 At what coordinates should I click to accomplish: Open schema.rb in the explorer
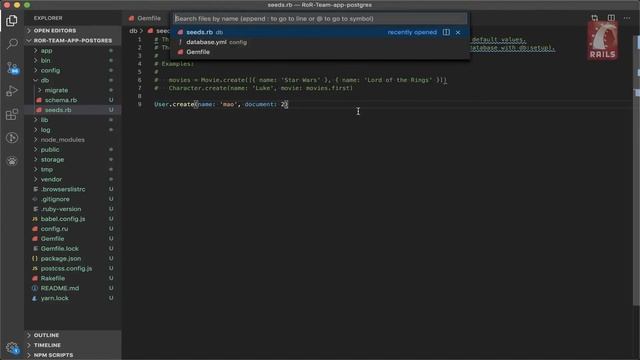(73, 100)
